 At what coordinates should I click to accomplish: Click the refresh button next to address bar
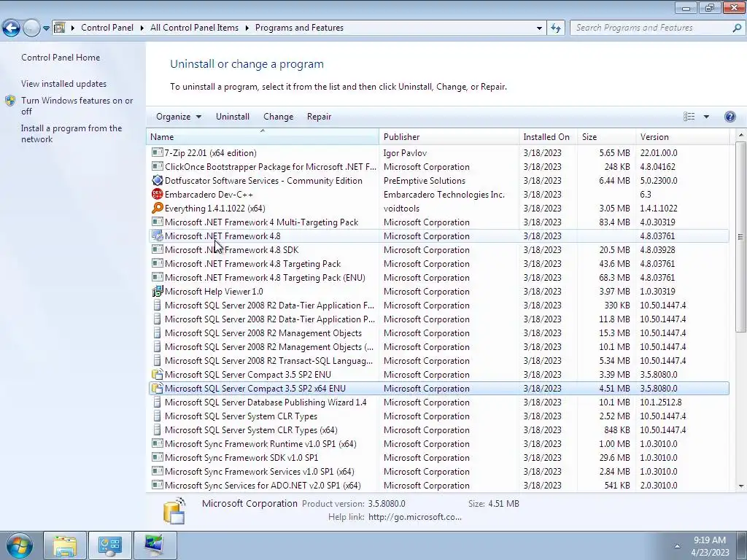[555, 28]
